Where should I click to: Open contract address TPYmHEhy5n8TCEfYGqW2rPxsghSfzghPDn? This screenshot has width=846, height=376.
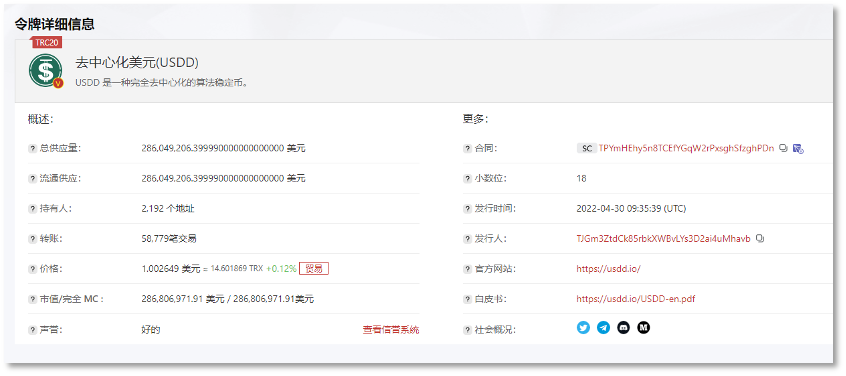[x=686, y=148]
